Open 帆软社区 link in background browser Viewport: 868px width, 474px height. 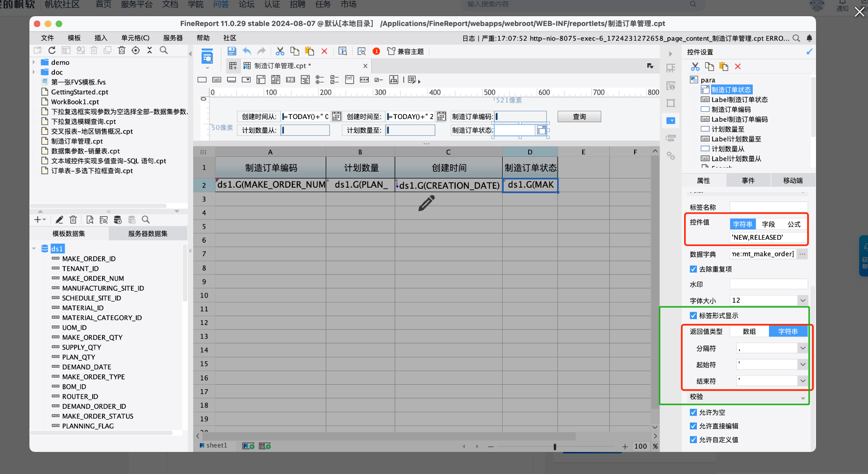[62, 4]
